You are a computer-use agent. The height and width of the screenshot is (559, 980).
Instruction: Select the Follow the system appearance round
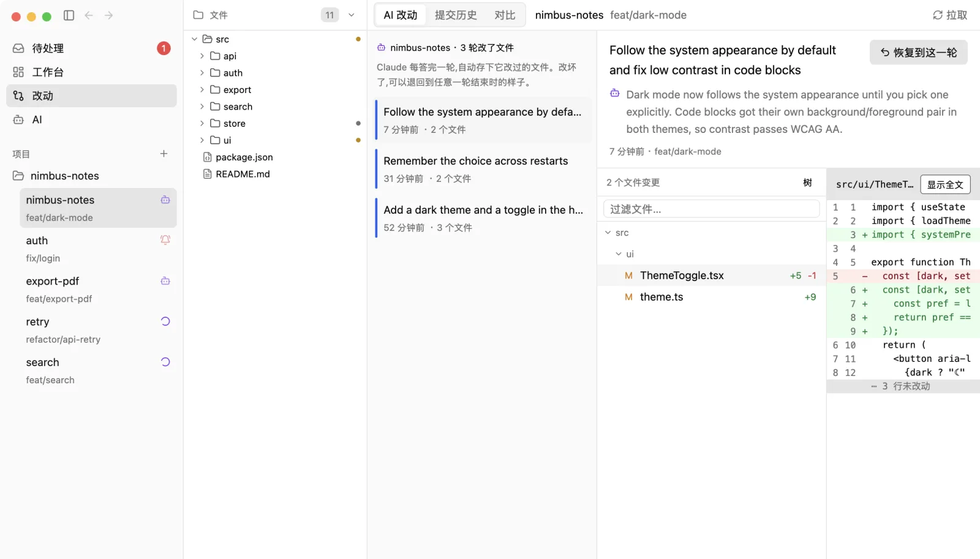point(483,120)
